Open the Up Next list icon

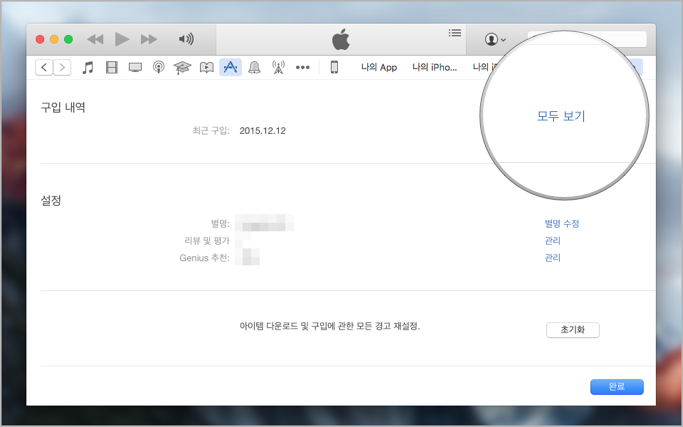pos(455,33)
